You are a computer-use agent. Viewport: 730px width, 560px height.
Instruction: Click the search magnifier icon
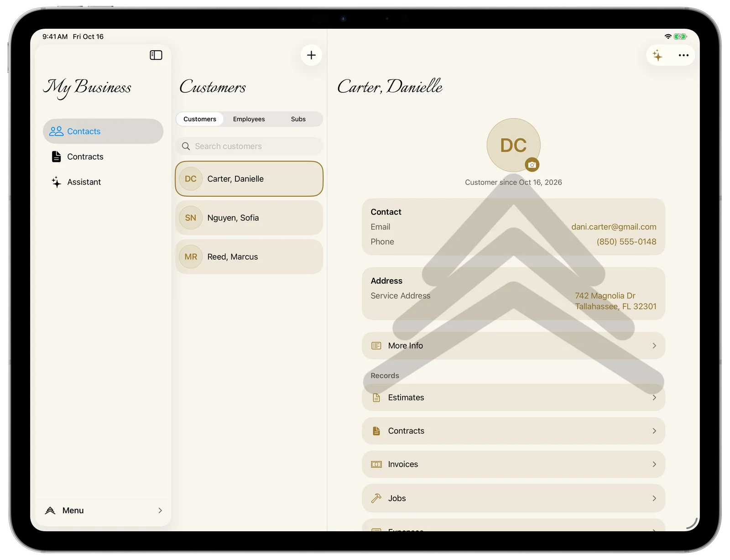[186, 147]
